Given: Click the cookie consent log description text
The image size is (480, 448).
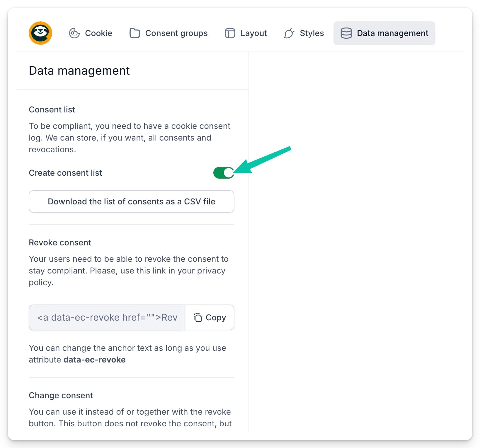Looking at the screenshot, I should (130, 138).
